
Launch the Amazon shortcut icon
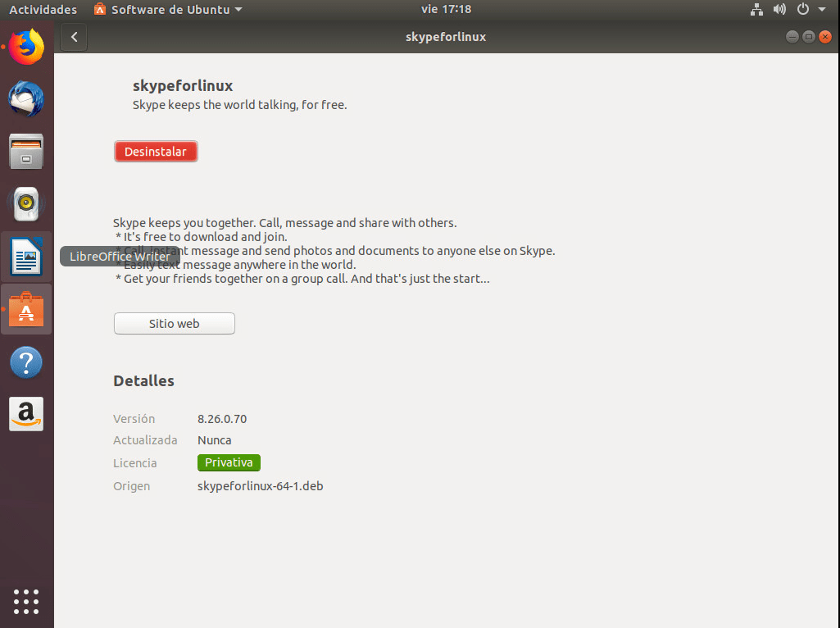(26, 414)
